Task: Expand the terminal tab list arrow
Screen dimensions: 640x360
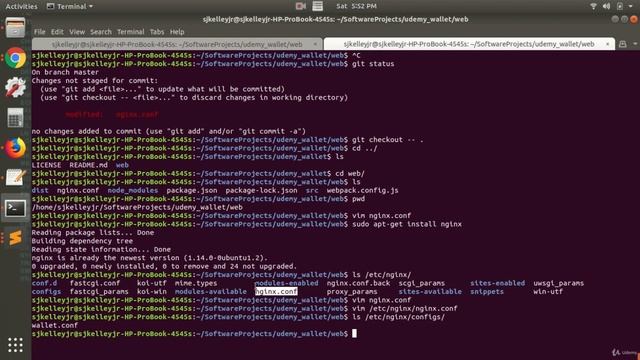Action: [635, 44]
